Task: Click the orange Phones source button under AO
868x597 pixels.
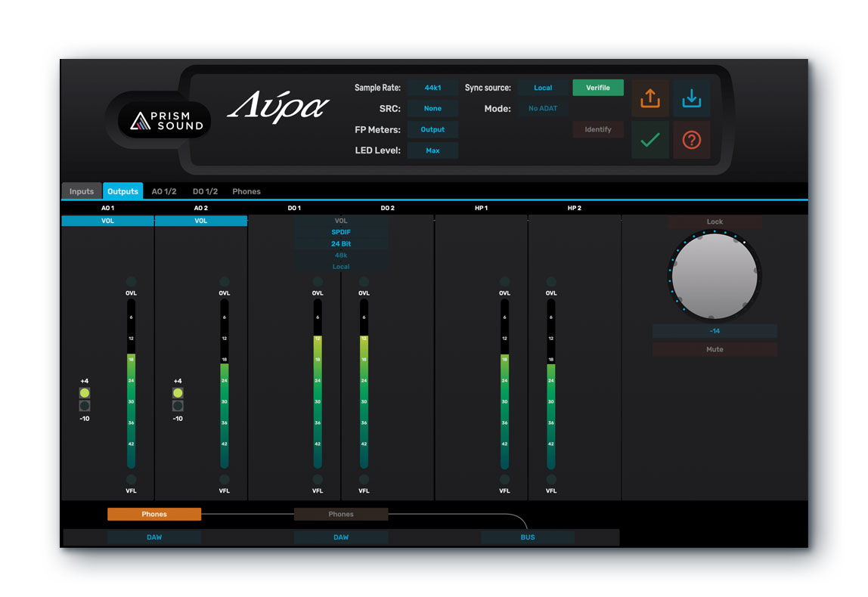Action: point(154,514)
